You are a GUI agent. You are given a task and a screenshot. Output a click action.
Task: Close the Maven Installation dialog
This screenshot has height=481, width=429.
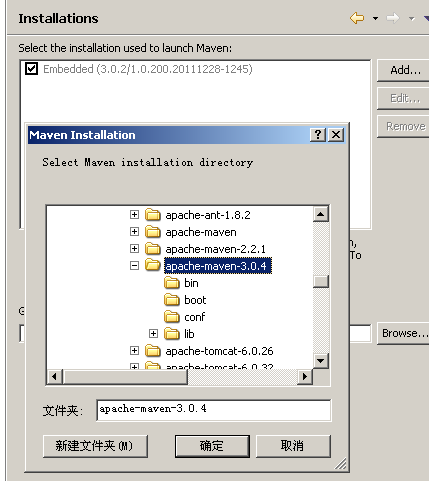click(336, 135)
